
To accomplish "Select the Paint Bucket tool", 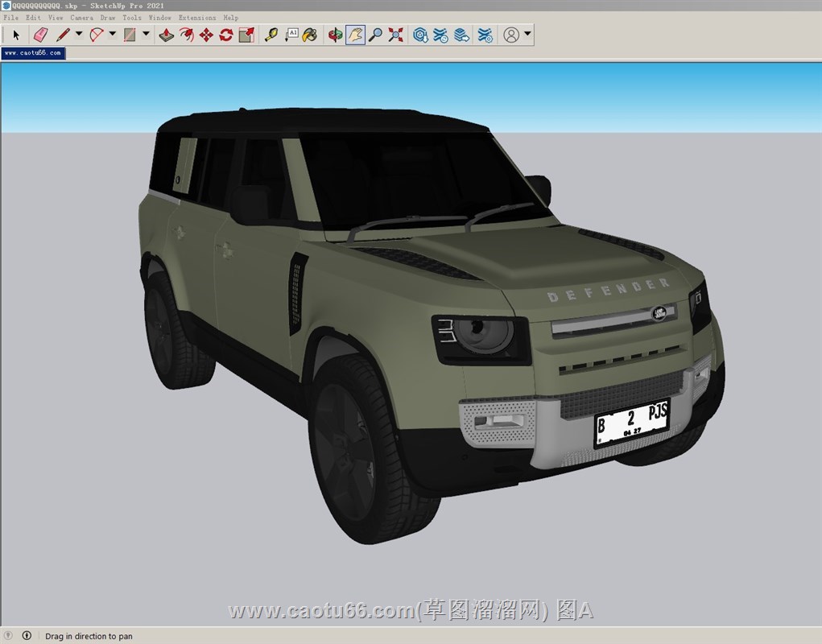I will click(310, 35).
